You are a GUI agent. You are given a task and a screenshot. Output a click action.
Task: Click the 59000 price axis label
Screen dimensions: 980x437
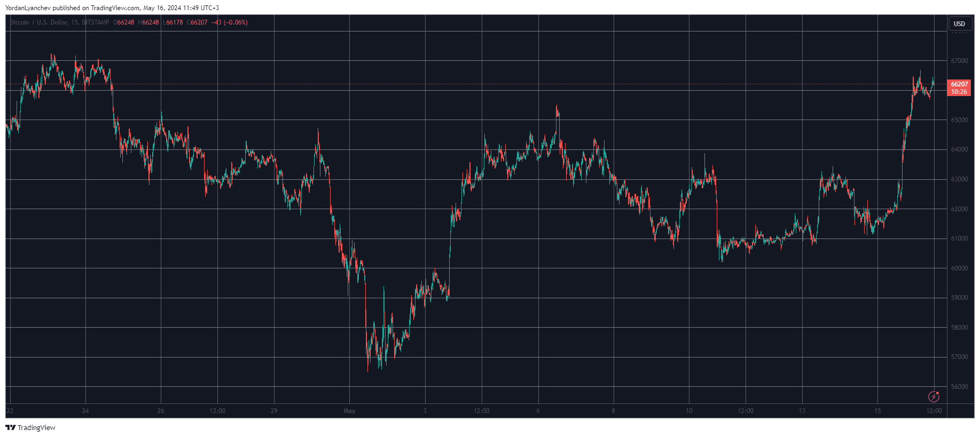(959, 298)
